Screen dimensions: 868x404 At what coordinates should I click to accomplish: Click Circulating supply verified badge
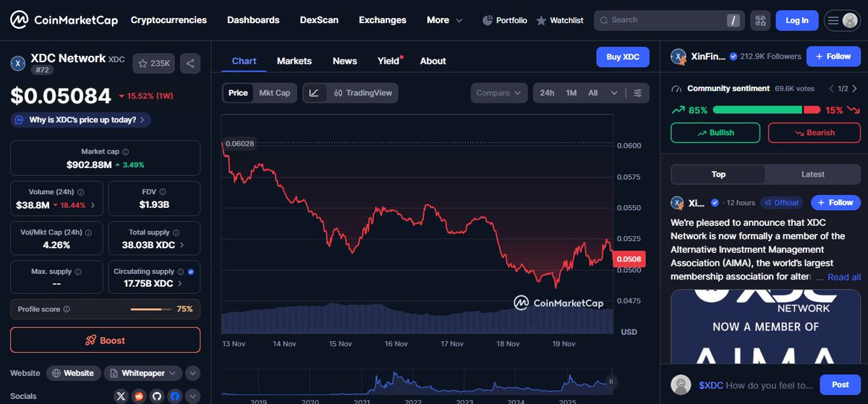coord(190,272)
